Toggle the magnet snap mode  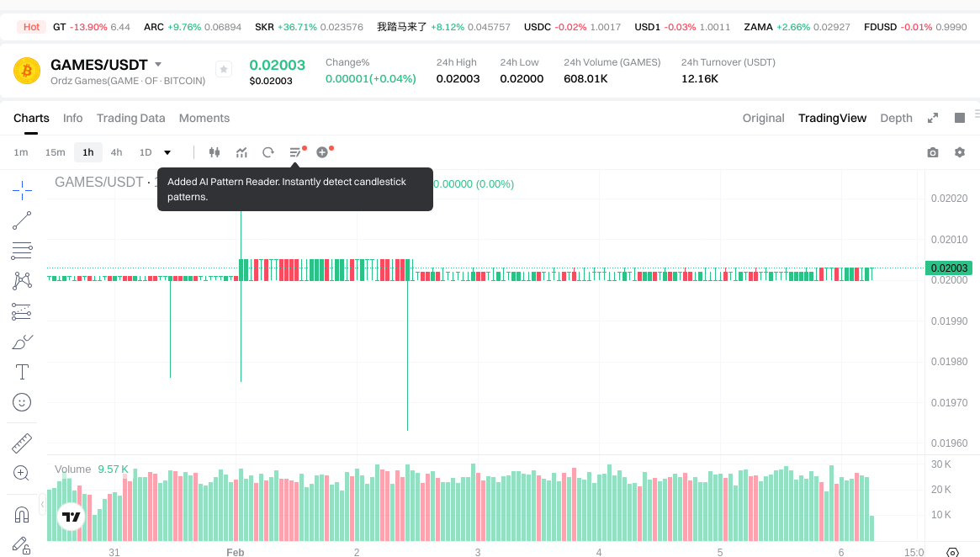[22, 514]
